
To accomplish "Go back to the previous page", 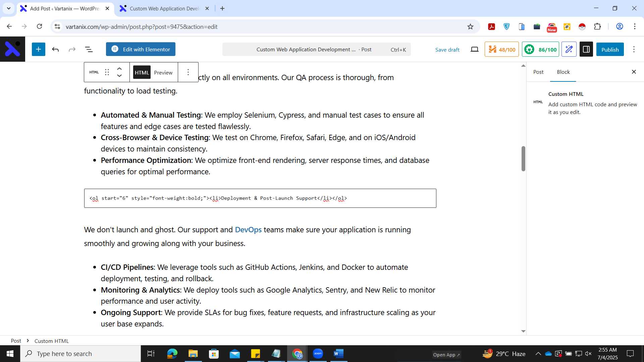I will 9,26.
